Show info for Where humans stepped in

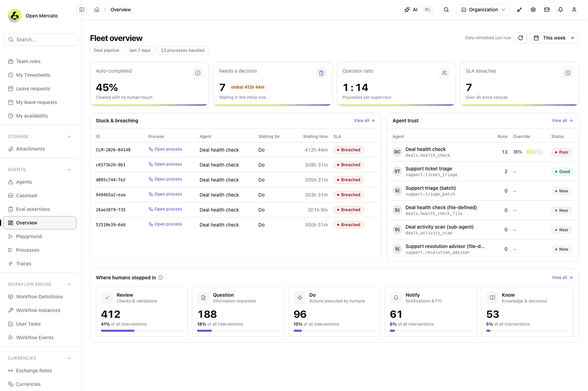point(161,278)
